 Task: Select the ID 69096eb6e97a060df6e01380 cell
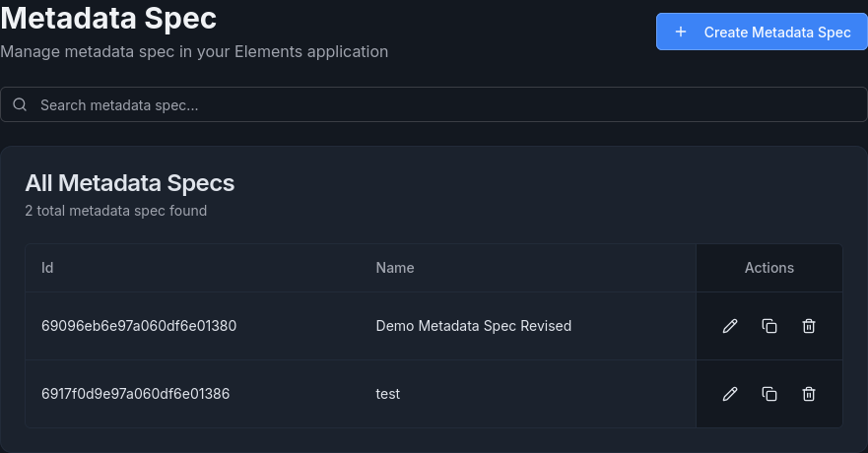point(139,326)
